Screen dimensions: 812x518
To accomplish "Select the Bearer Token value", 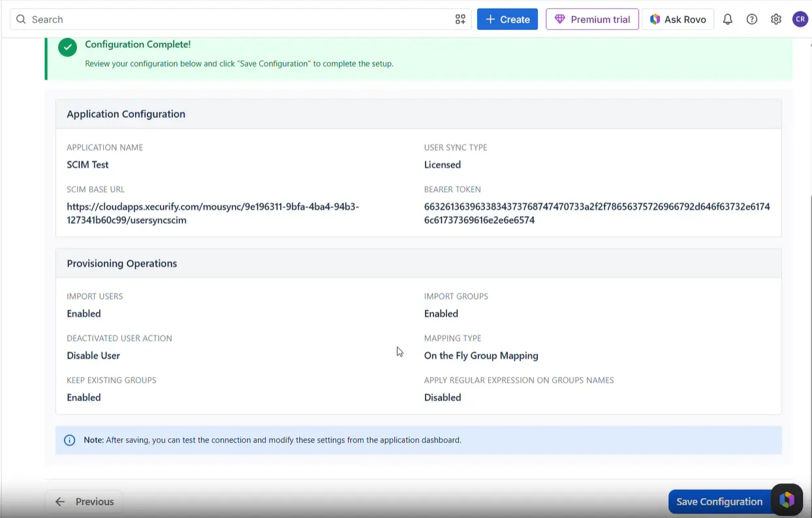I will (597, 213).
